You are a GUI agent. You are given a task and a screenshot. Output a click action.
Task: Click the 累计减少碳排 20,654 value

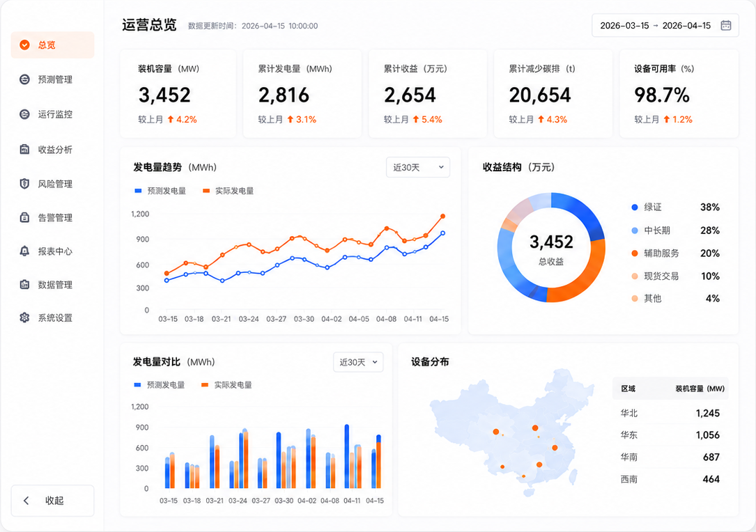pos(540,95)
